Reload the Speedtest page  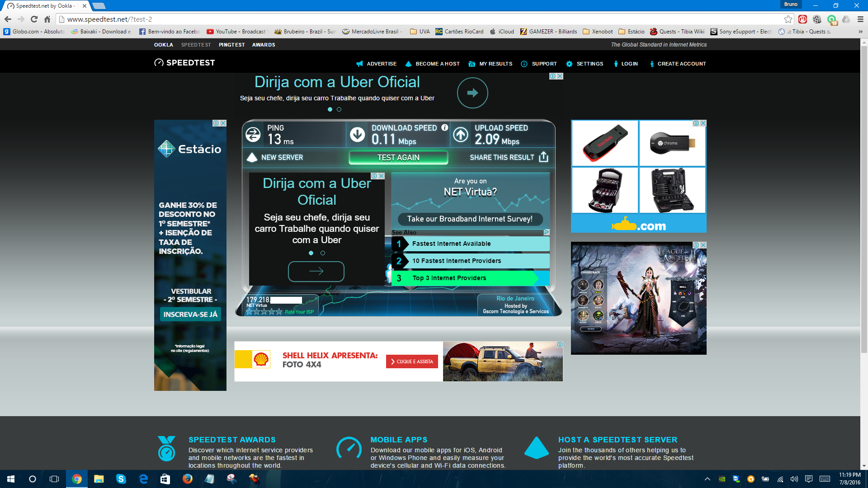34,19
